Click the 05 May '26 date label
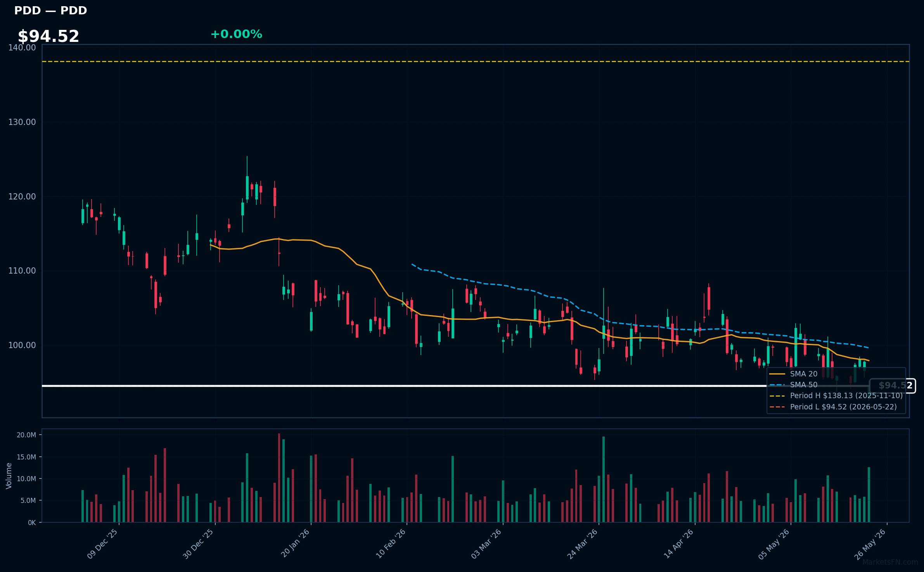Viewport: 924px width, 572px height. coord(774,544)
